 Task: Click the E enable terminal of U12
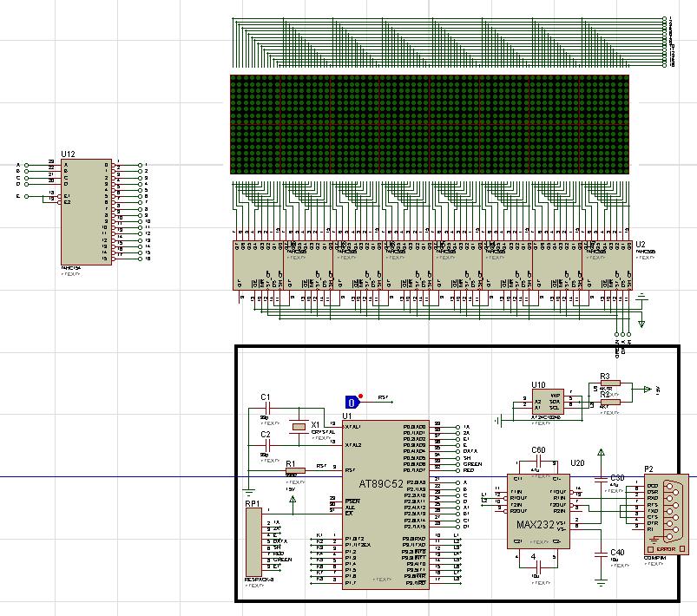point(26,196)
